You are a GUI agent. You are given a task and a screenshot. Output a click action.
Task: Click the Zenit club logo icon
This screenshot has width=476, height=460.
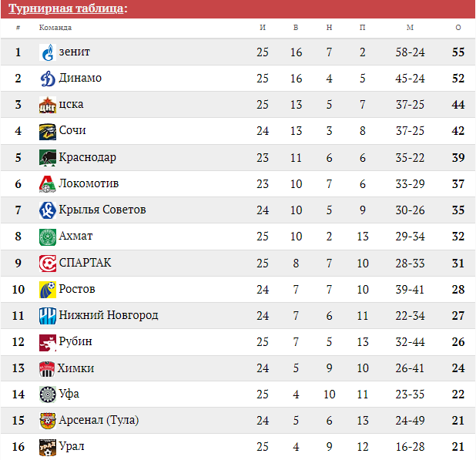click(48, 52)
